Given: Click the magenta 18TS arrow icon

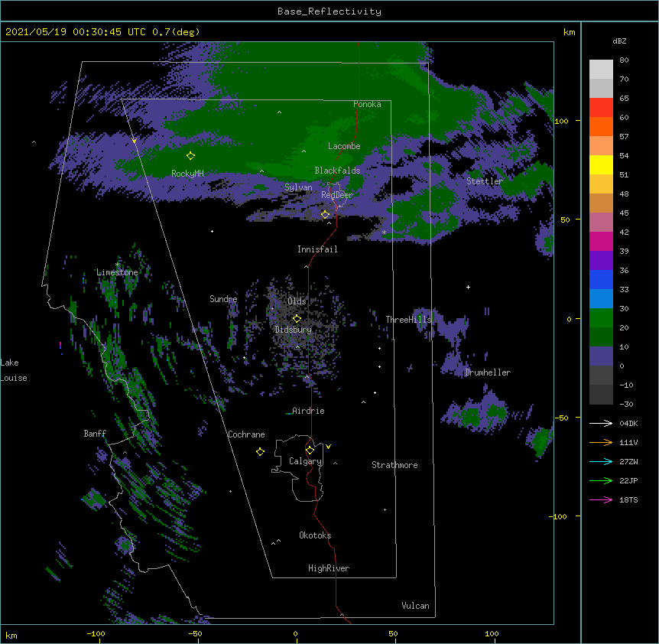Looking at the screenshot, I should click(601, 499).
